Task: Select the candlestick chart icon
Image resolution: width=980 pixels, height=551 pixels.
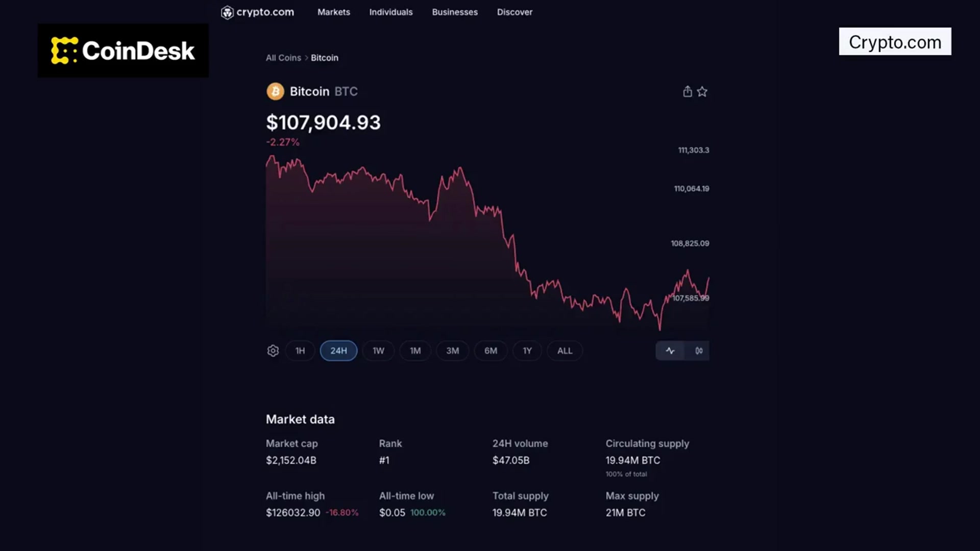Action: [698, 350]
